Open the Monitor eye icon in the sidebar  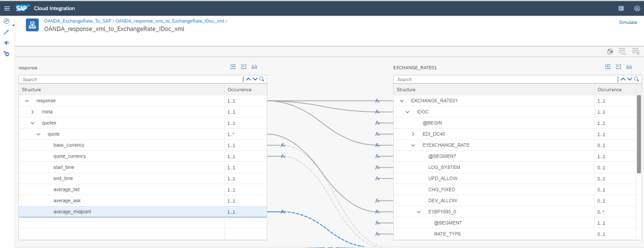pos(6,43)
